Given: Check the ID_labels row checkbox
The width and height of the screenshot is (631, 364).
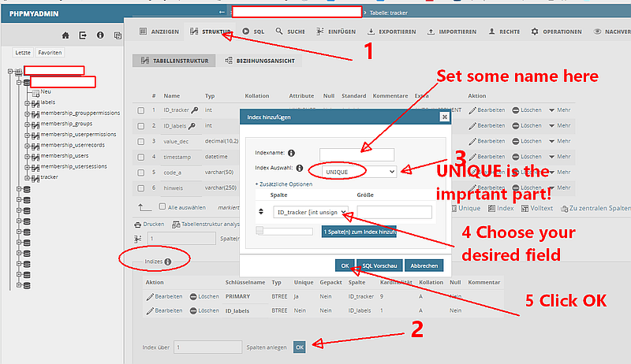Looking at the screenshot, I should coord(141,126).
